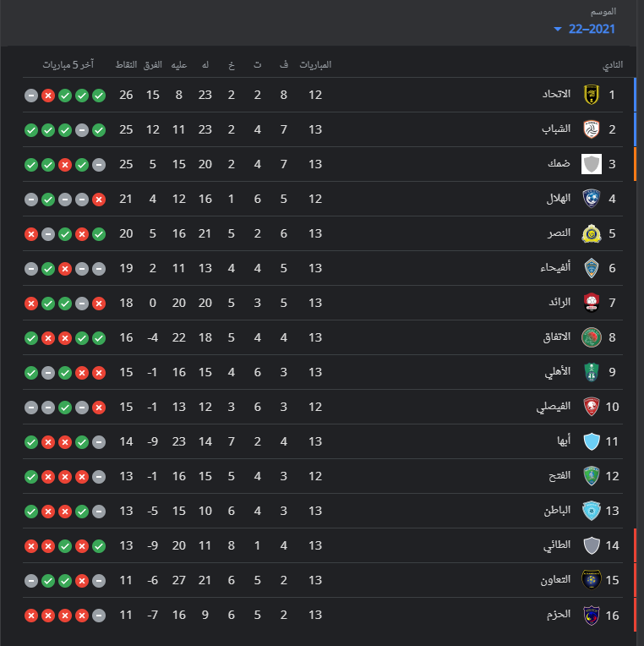
Task: Click the Al-Hilal blue crest icon
Action: click(592, 199)
